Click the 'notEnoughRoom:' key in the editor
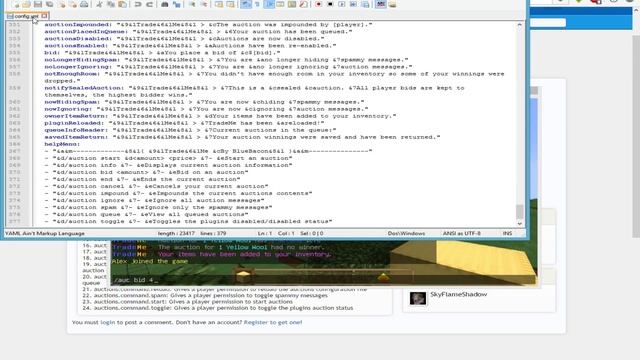Viewport: 640px width, 360px height. 72,74
